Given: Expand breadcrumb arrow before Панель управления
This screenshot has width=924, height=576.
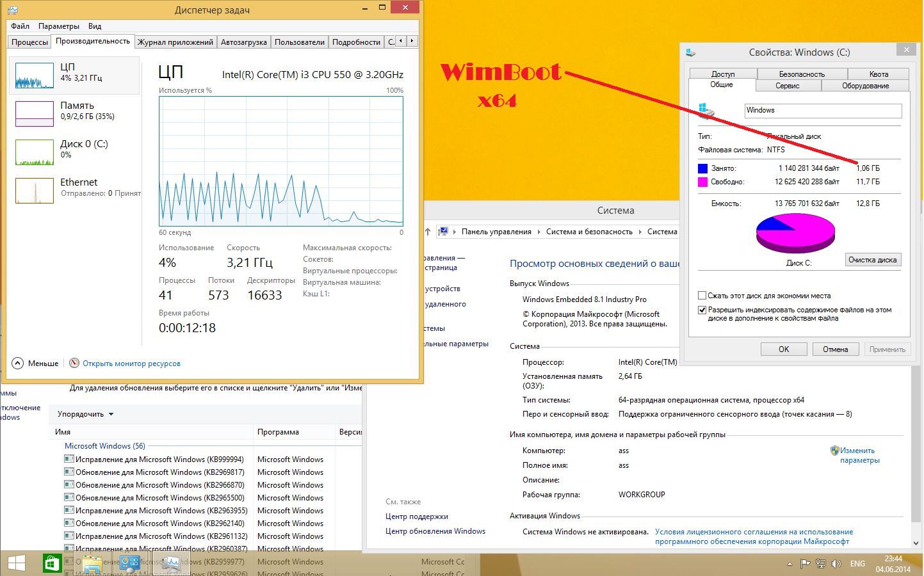Looking at the screenshot, I should [x=455, y=232].
